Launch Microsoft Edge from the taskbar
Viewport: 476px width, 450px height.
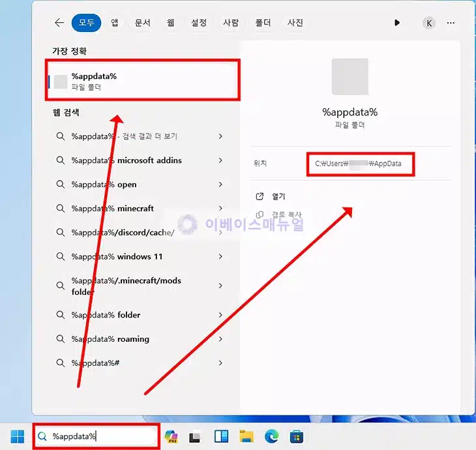point(271,436)
